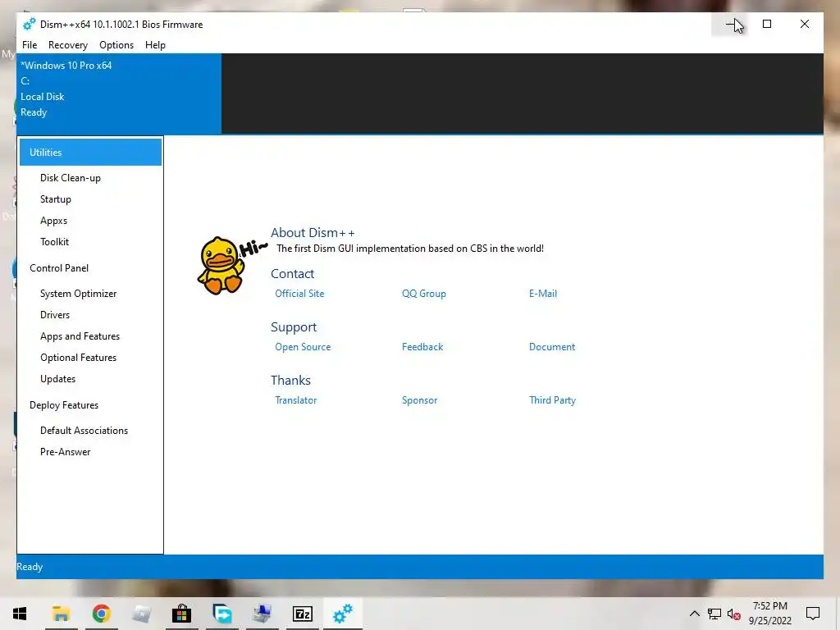Open the Feedback link

[422, 347]
